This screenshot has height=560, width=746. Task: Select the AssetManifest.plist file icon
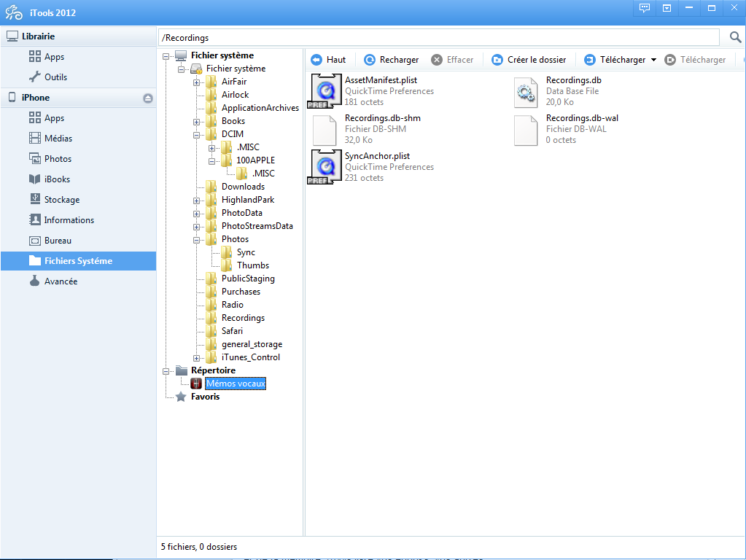[x=325, y=91]
